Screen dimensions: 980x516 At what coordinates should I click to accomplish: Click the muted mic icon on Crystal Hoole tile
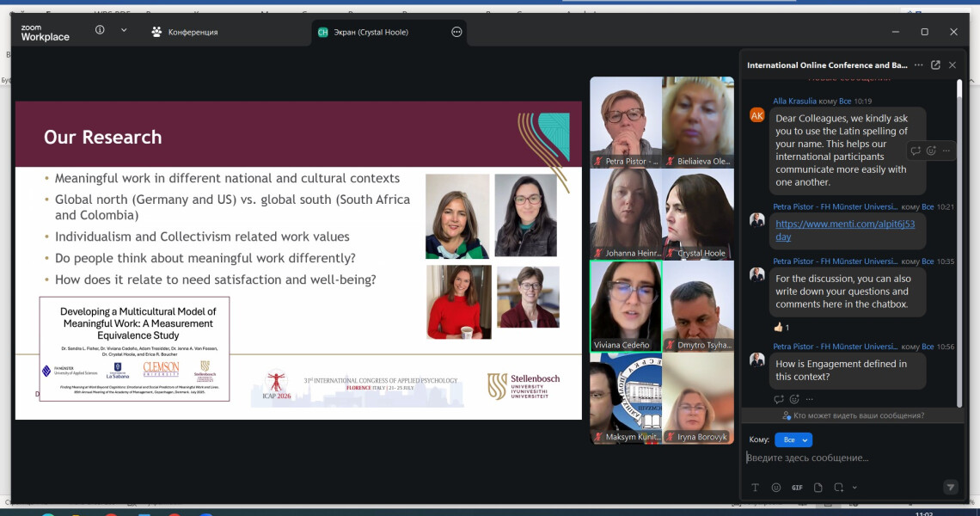tap(670, 254)
